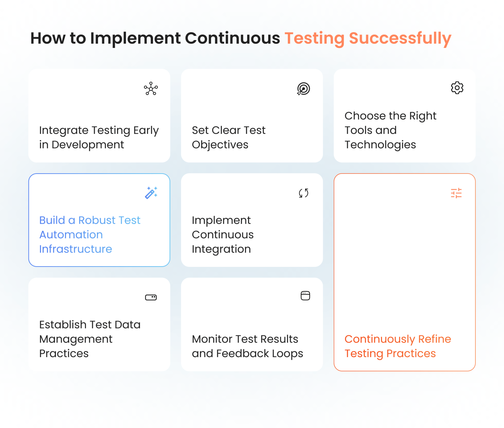Select 'Monitor Test Results and Feedback Loops'
This screenshot has height=428, width=504.
point(247,346)
